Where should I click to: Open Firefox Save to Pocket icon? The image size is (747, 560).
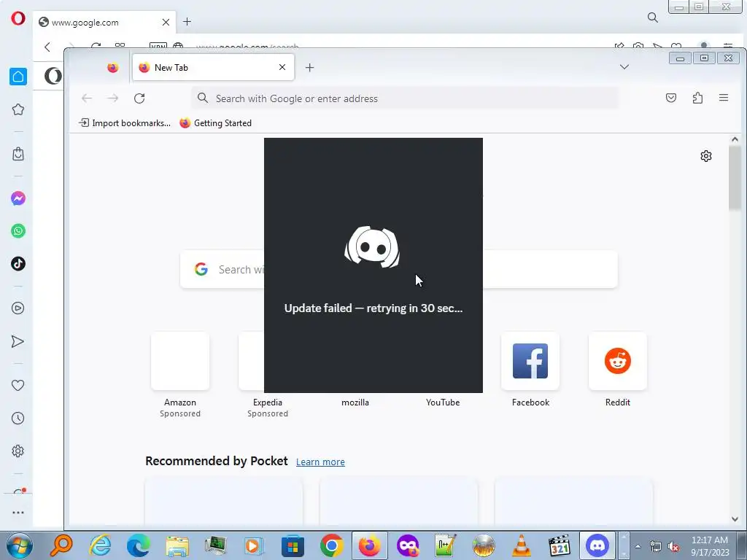[671, 98]
